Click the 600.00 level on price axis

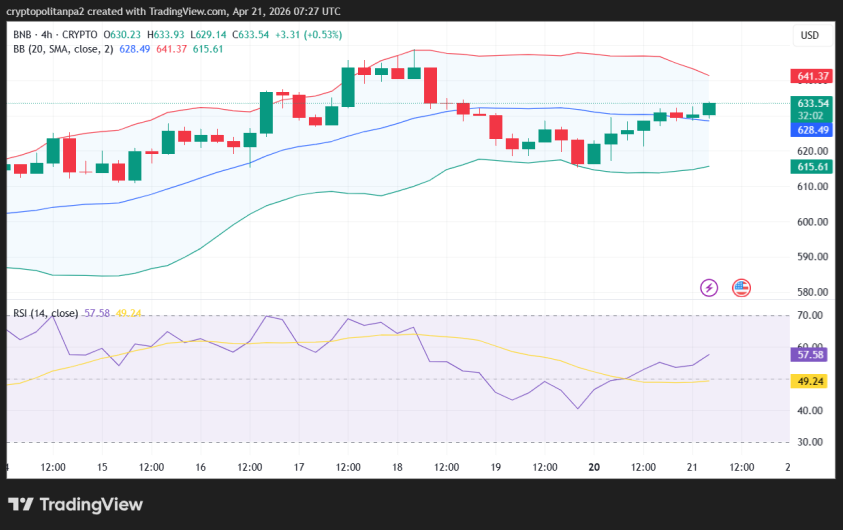pyautogui.click(x=813, y=222)
